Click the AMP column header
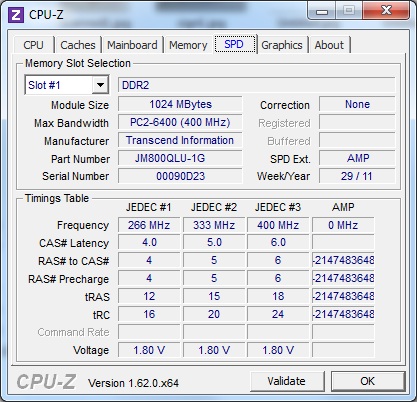This screenshot has height=402, width=417. (x=343, y=207)
